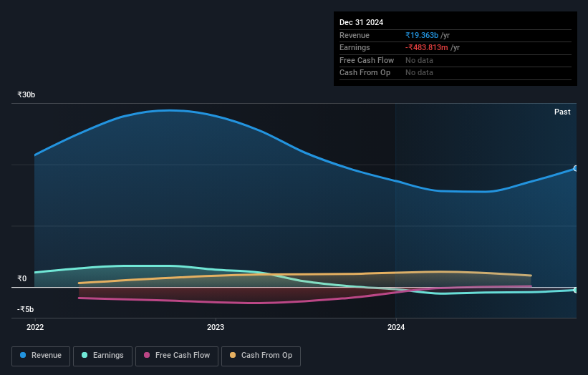Toggle the Free Cash Flow legend button
Viewport: 588px width, 375px height.
click(177, 356)
